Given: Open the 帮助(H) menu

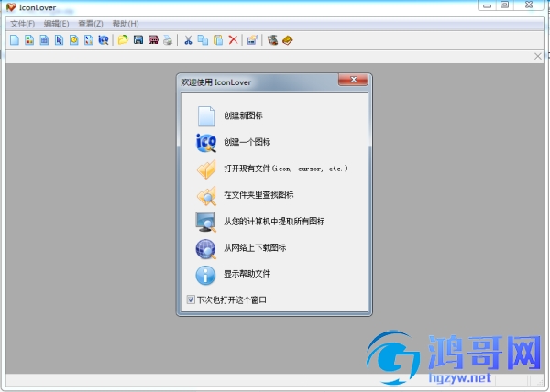Looking at the screenshot, I should point(126,24).
